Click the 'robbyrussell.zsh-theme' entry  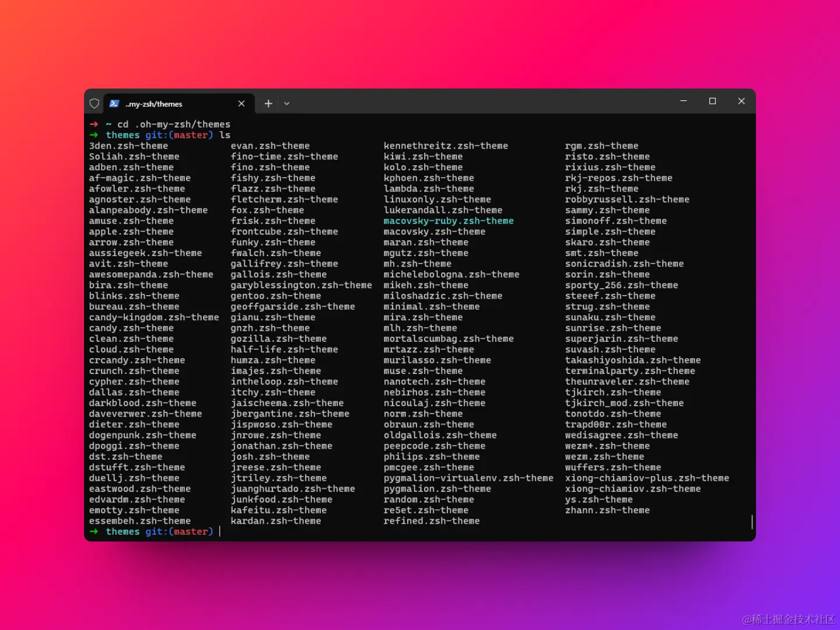pyautogui.click(x=627, y=199)
